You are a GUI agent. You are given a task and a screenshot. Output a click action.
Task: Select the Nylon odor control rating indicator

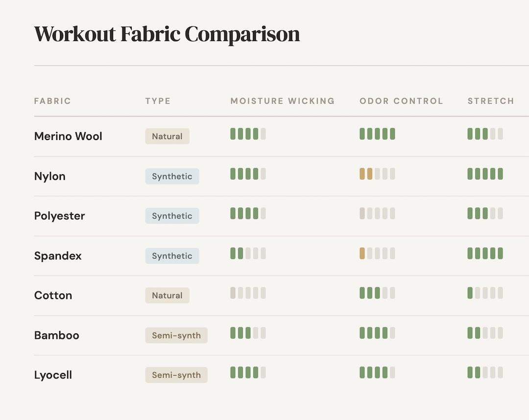[377, 174]
